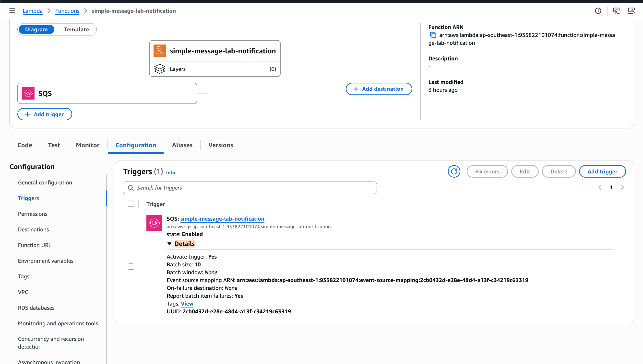
Task: Open the Code tab
Action: pos(25,145)
